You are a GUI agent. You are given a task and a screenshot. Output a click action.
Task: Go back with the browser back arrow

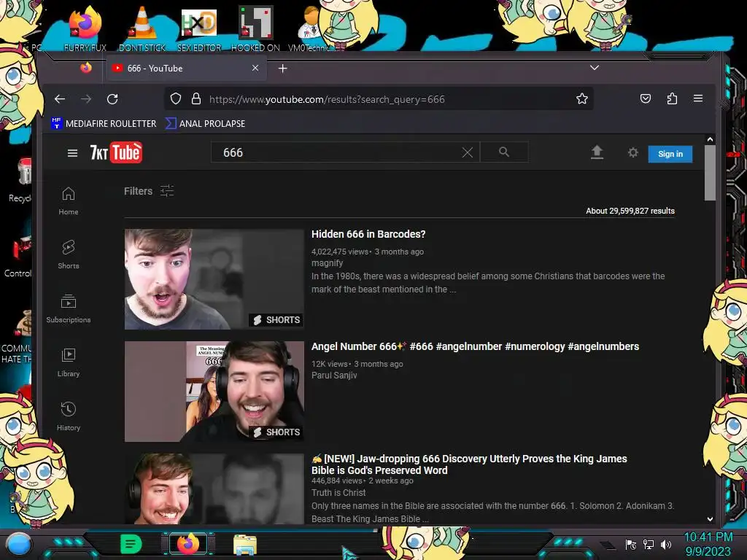[60, 99]
